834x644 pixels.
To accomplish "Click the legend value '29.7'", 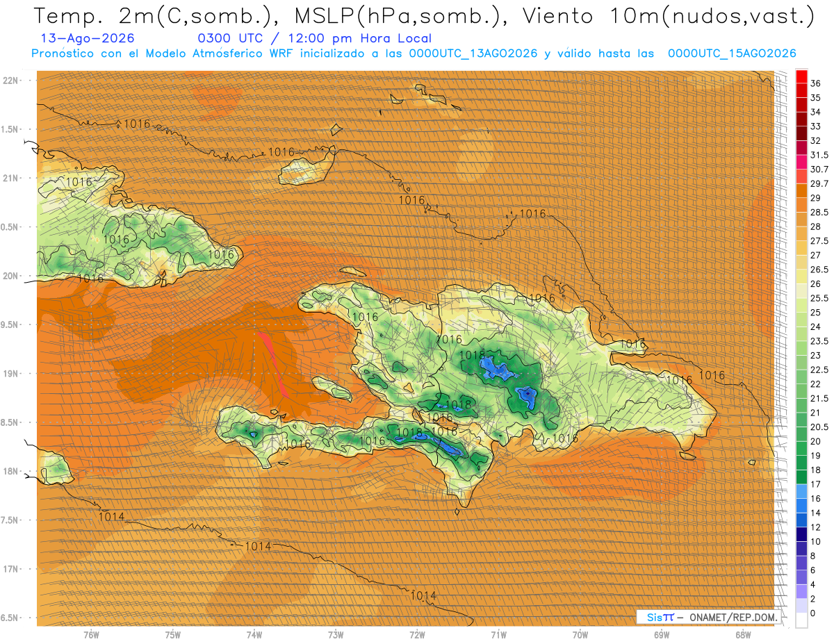I will coord(819,183).
